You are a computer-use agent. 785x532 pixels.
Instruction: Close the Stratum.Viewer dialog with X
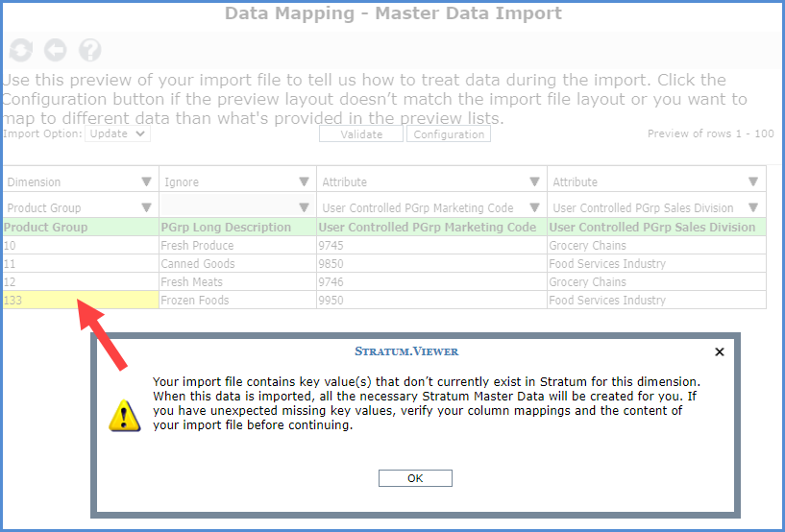pyautogui.click(x=720, y=352)
